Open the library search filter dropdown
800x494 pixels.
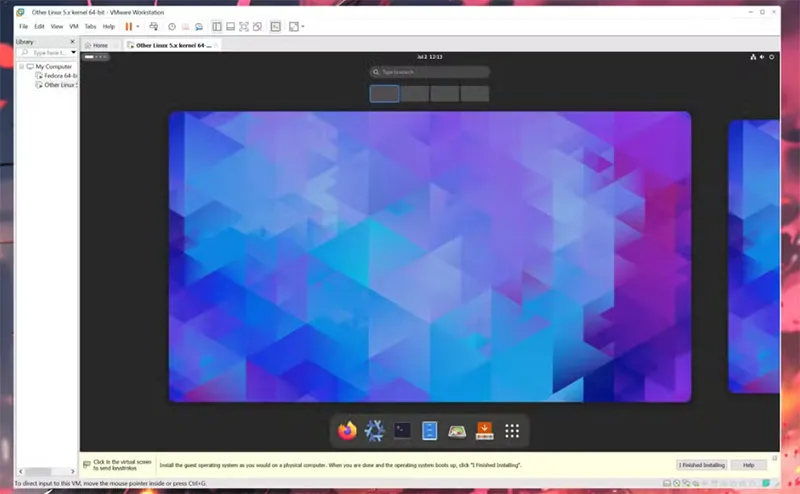(x=73, y=53)
